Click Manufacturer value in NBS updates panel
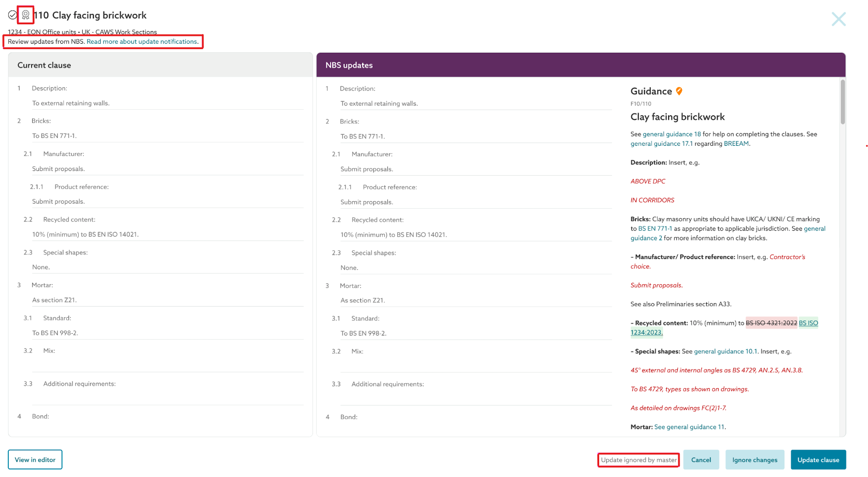This screenshot has width=868, height=477. point(476,170)
